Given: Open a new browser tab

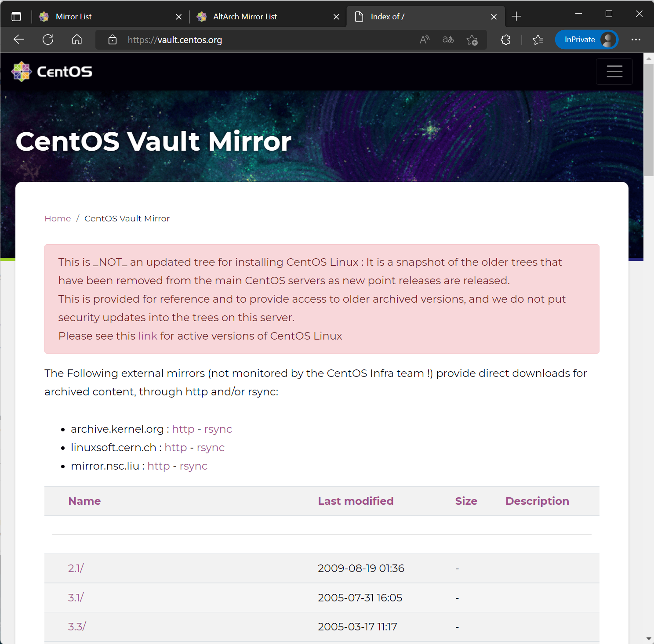Looking at the screenshot, I should click(516, 17).
